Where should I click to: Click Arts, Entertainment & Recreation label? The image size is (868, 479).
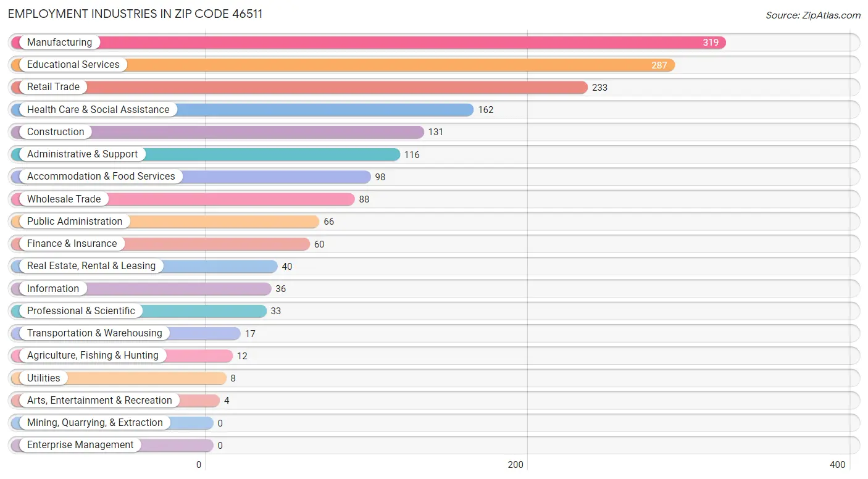click(99, 400)
